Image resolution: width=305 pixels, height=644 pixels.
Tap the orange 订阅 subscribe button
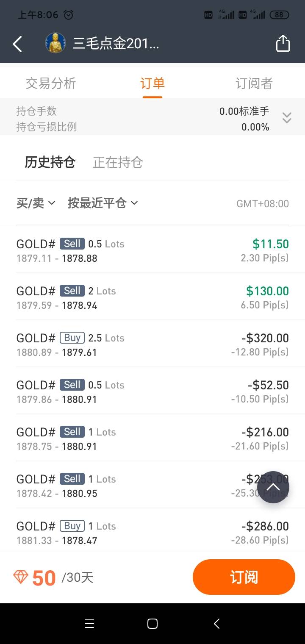244,577
